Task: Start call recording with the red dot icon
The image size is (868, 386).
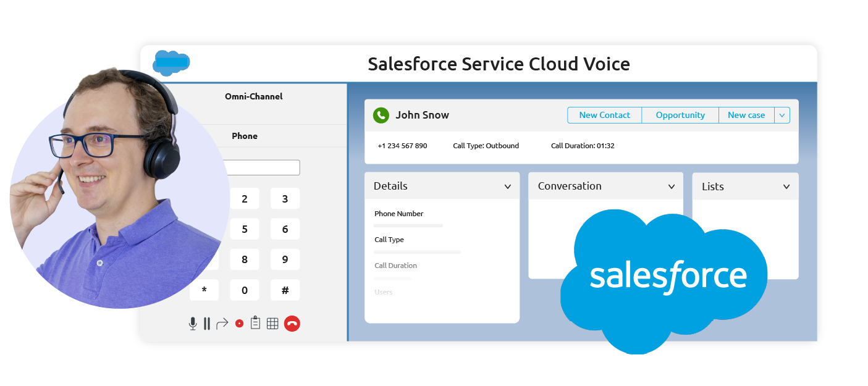Action: (238, 322)
